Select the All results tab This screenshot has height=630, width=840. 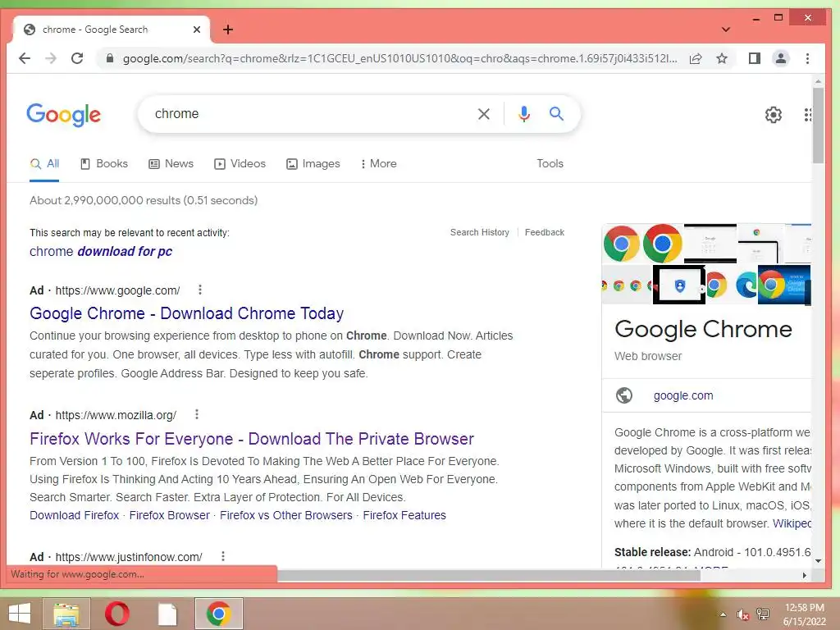pyautogui.click(x=44, y=164)
